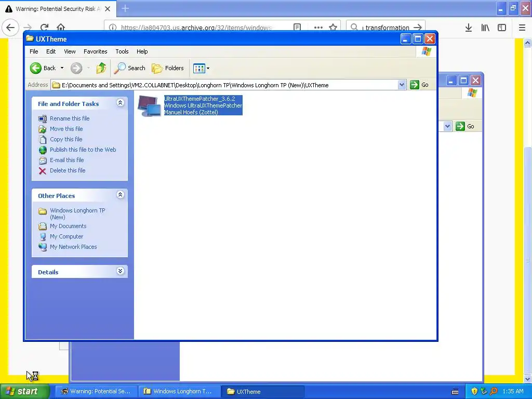Open My Documents from Other Places
Image resolution: width=532 pixels, height=399 pixels.
click(68, 227)
